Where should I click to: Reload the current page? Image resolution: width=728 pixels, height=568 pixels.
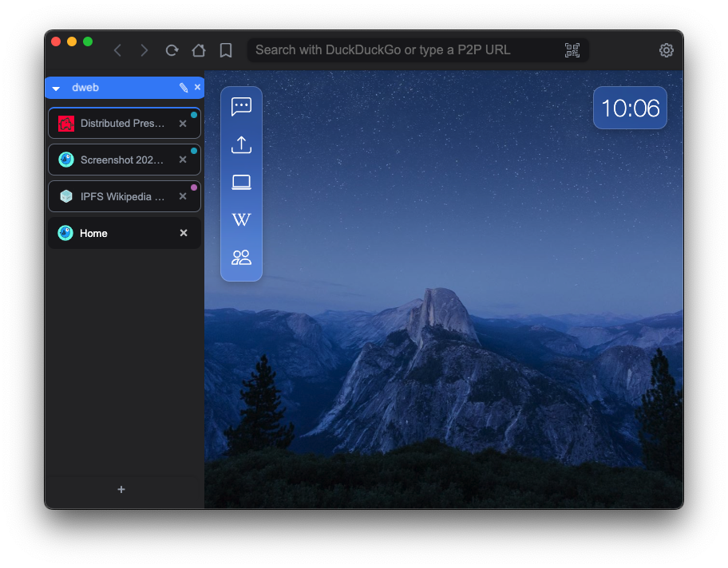[x=172, y=50]
